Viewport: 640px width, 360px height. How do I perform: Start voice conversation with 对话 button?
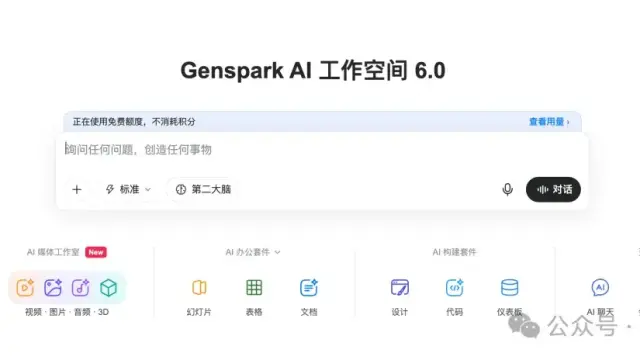click(x=553, y=189)
